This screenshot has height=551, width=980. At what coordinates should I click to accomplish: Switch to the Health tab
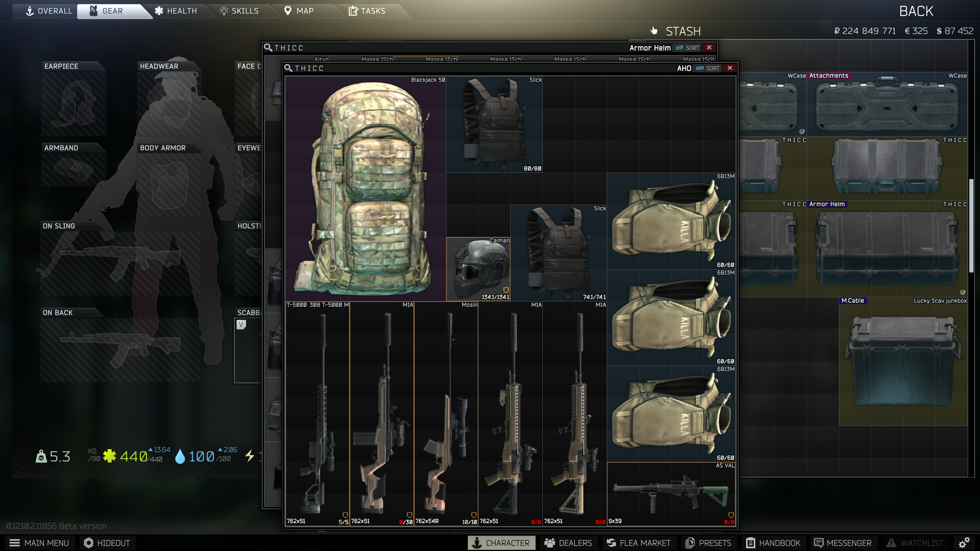click(x=176, y=11)
